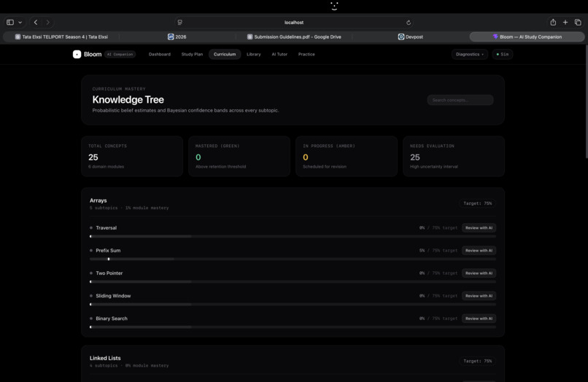Screen dimensions: 588x382
Task: Click the Prefix Sum mastery progress bar
Action: coord(293,259)
